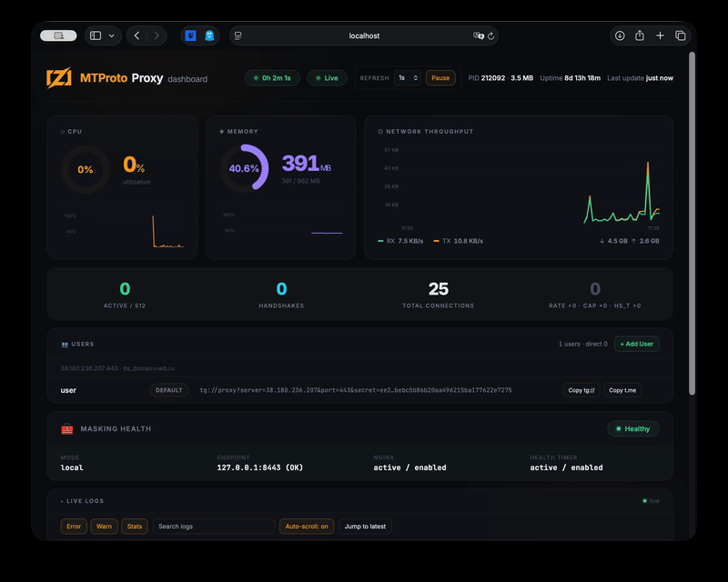Click the blue shield extension icon
This screenshot has width=728, height=582.
pyautogui.click(x=191, y=35)
